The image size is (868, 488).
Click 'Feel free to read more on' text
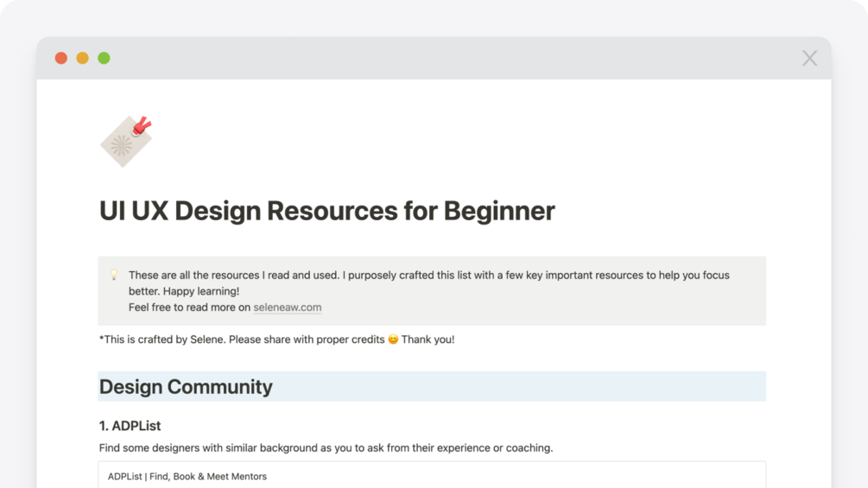click(x=189, y=307)
